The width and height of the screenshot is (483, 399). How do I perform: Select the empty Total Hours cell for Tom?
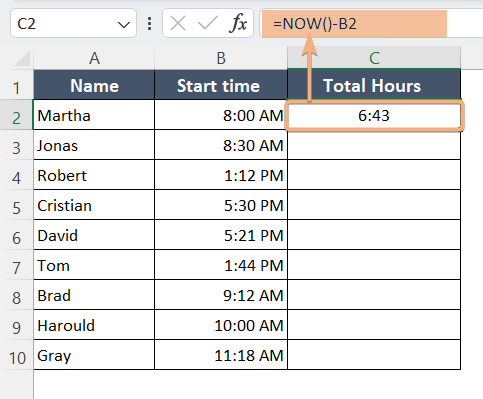point(374,265)
